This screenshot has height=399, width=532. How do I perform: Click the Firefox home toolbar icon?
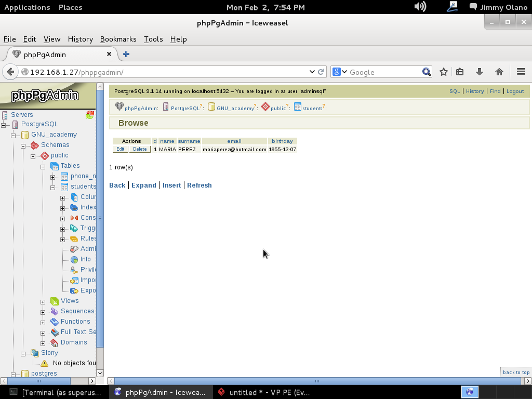(499, 72)
